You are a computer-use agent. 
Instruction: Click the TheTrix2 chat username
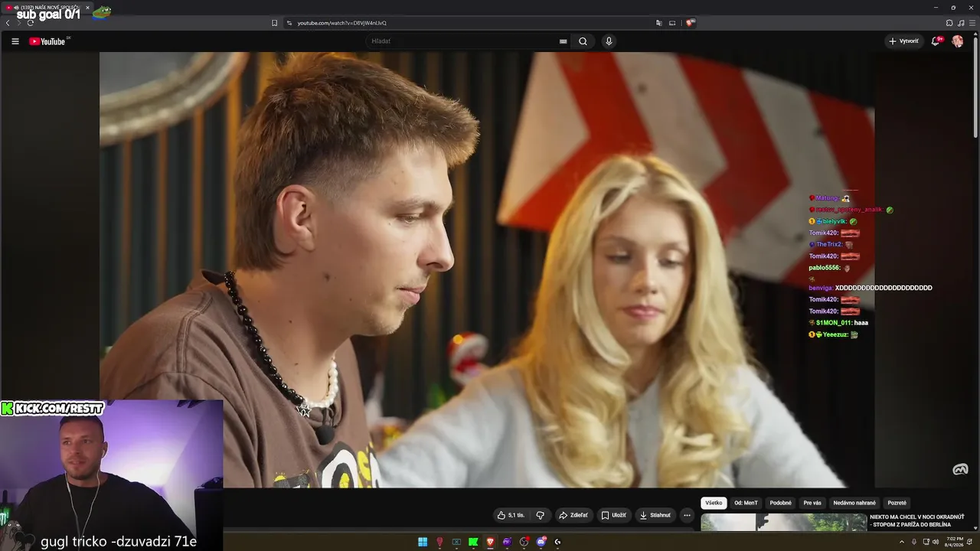click(828, 245)
